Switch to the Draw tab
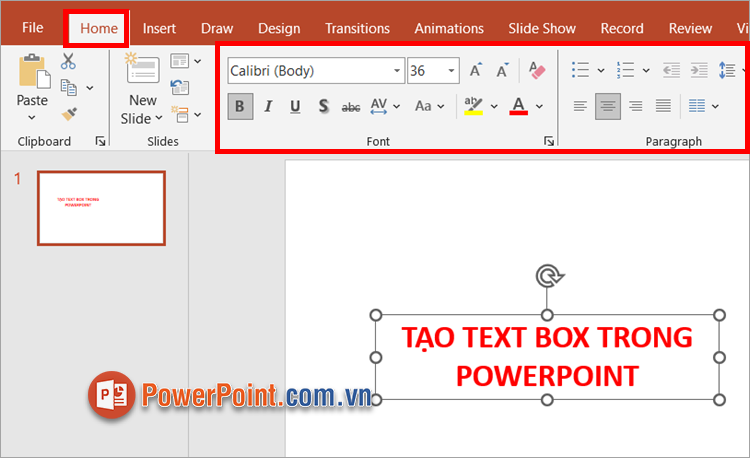750x458 pixels. point(217,28)
